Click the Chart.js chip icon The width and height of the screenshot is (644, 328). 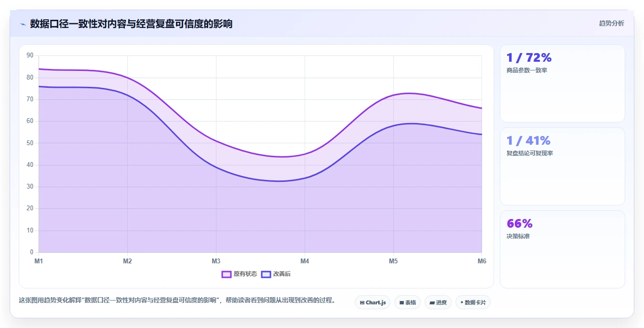(362, 303)
